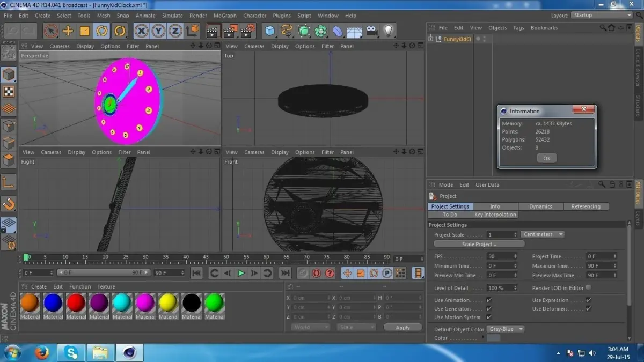Open Skype from the taskbar
Viewport: 644px width, 362px height.
coord(71,352)
